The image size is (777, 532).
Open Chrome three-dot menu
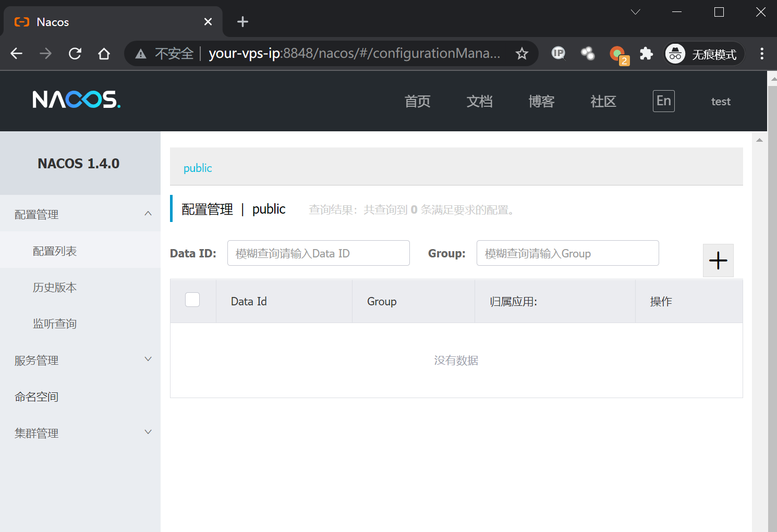[762, 54]
